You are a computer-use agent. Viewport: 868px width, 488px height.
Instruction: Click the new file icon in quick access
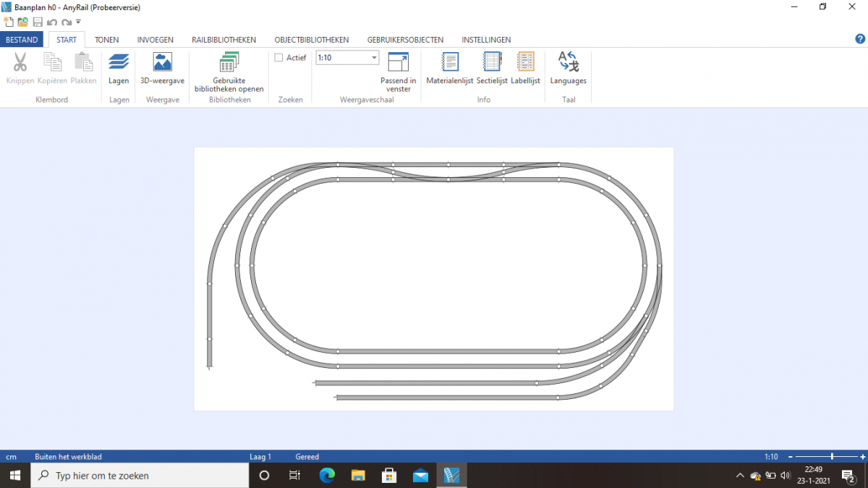(x=8, y=22)
